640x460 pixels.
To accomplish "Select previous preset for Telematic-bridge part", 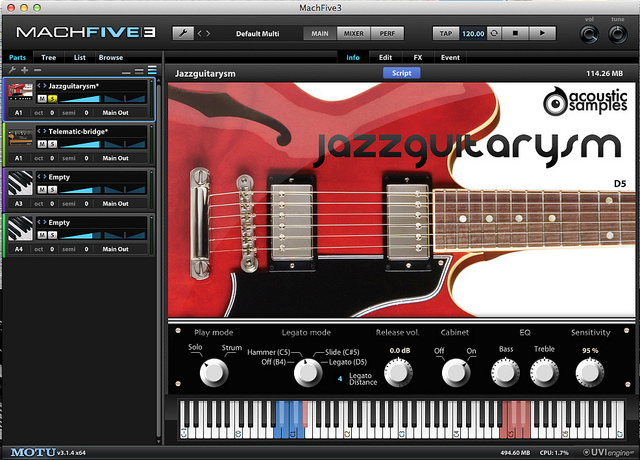I will pos(39,131).
